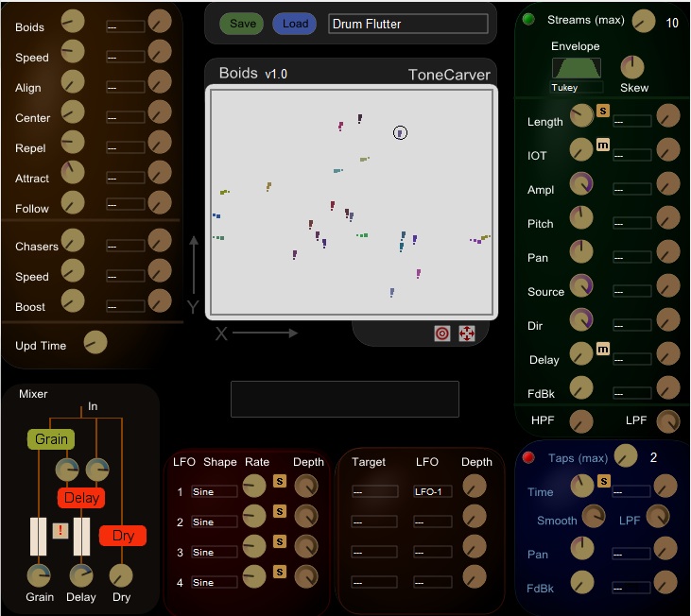Image resolution: width=691 pixels, height=616 pixels.
Task: Click the Dir knob
Action: pyautogui.click(x=581, y=319)
